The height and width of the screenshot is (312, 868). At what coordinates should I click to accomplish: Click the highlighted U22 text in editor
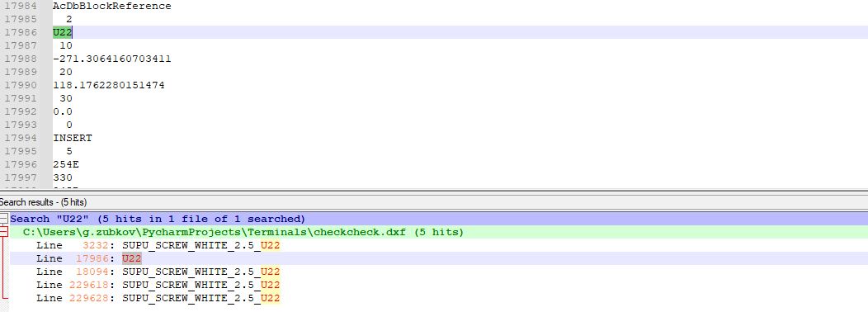[63, 33]
